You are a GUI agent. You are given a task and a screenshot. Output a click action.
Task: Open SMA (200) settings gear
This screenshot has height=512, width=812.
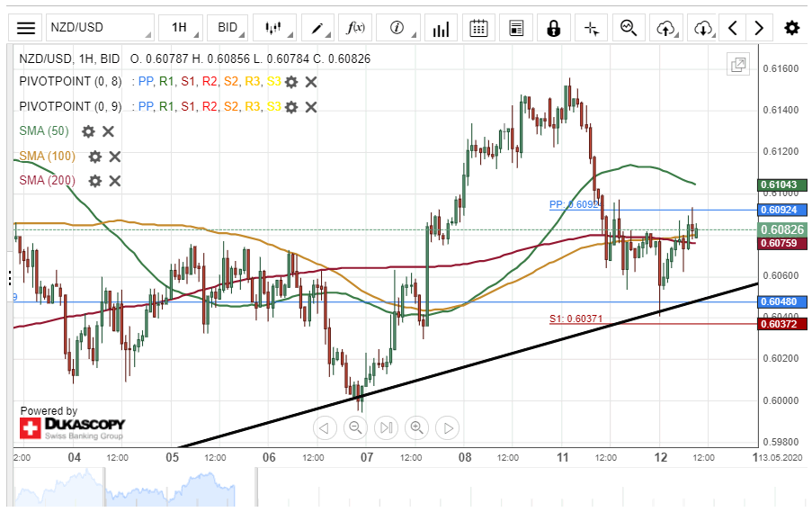coord(94,181)
